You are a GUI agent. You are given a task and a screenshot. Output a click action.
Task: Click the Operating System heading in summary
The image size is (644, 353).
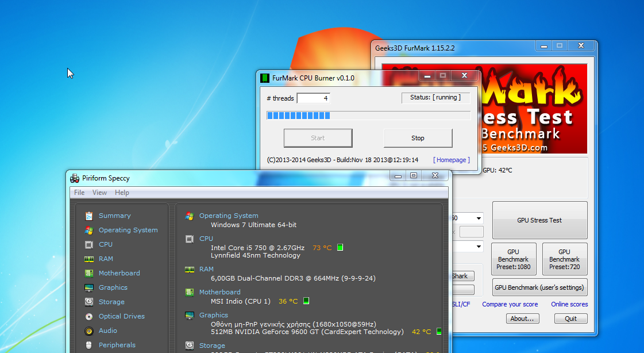[x=229, y=216]
